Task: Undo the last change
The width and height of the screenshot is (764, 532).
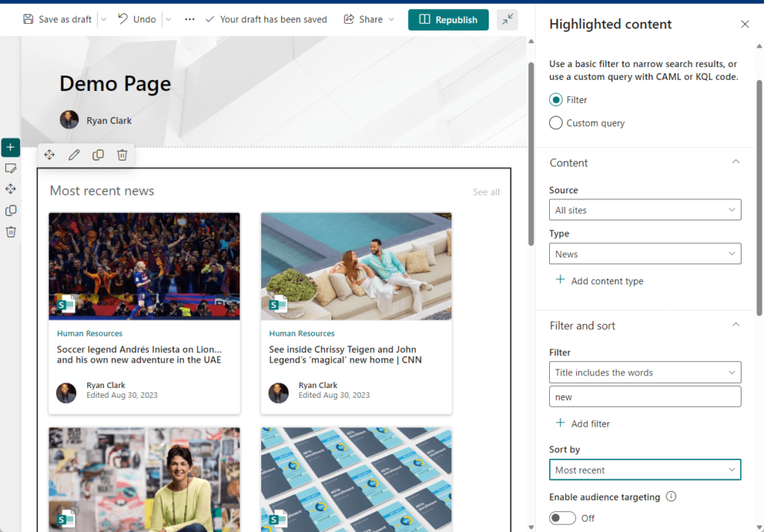Action: pyautogui.click(x=137, y=19)
